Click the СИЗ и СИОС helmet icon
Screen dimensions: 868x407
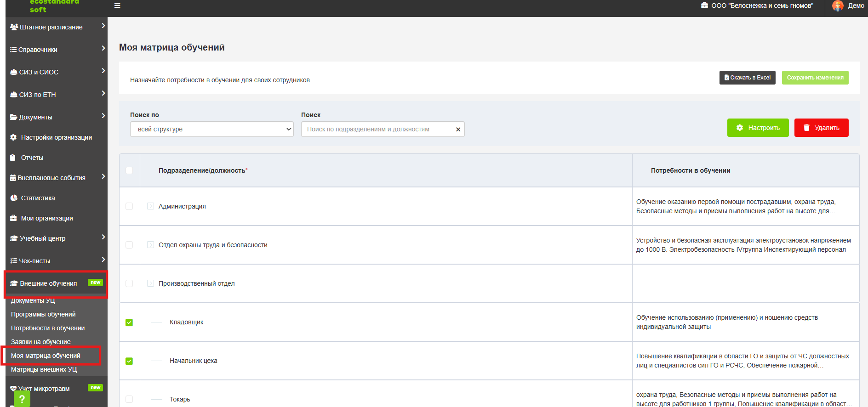point(14,72)
